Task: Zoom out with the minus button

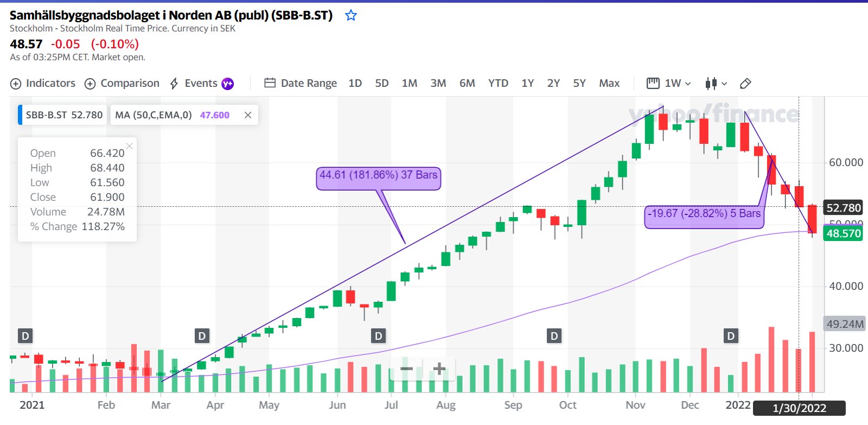Action: click(406, 369)
